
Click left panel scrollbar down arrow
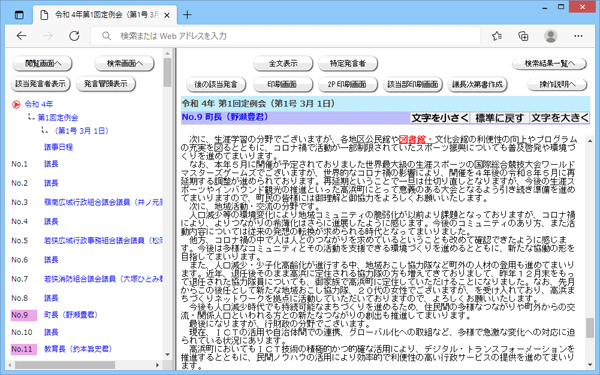[x=167, y=354]
